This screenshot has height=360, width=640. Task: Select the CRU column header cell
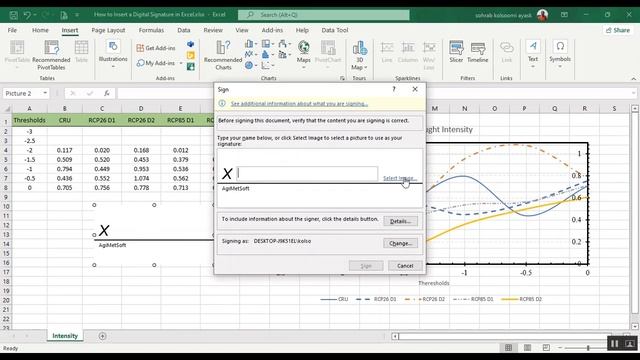click(x=64, y=120)
